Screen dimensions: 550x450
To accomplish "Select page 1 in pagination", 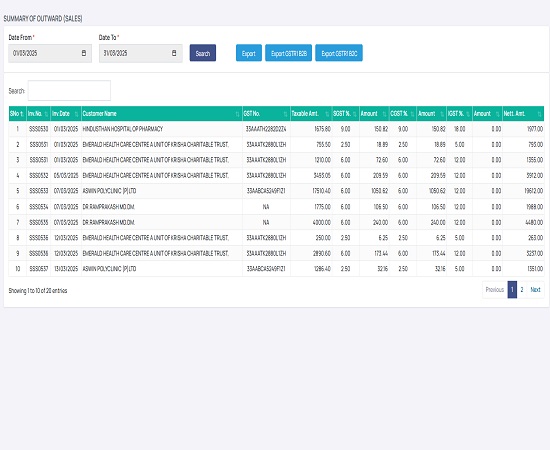I will point(512,290).
